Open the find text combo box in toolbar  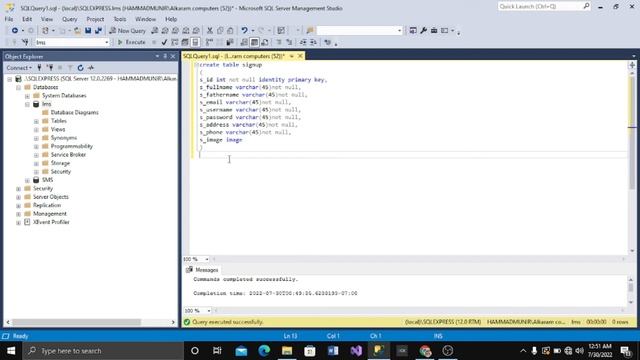[x=359, y=31]
